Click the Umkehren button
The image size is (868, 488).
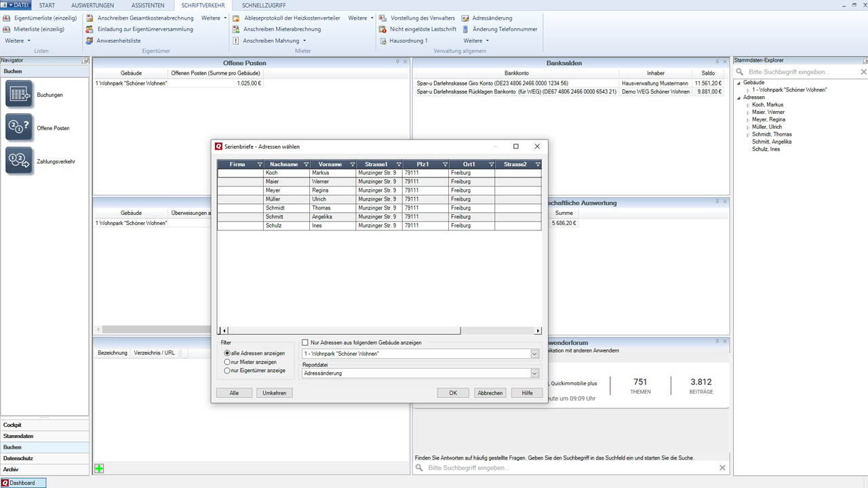[274, 393]
